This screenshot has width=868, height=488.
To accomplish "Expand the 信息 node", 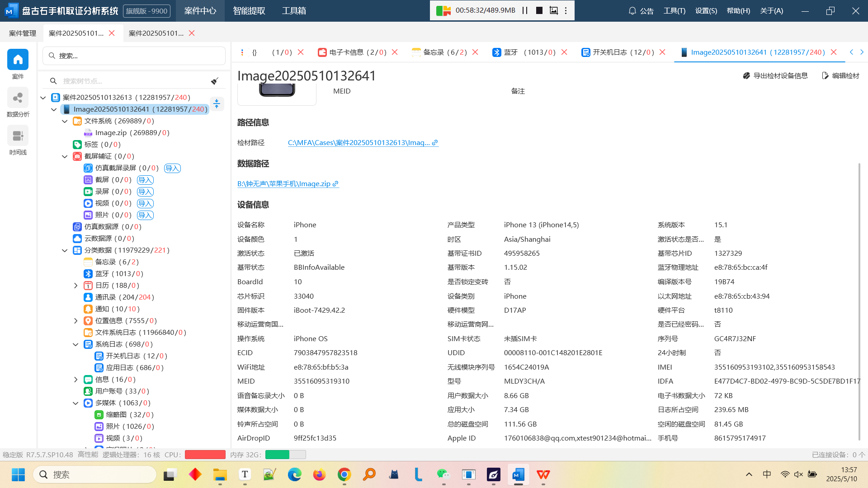I will (75, 380).
